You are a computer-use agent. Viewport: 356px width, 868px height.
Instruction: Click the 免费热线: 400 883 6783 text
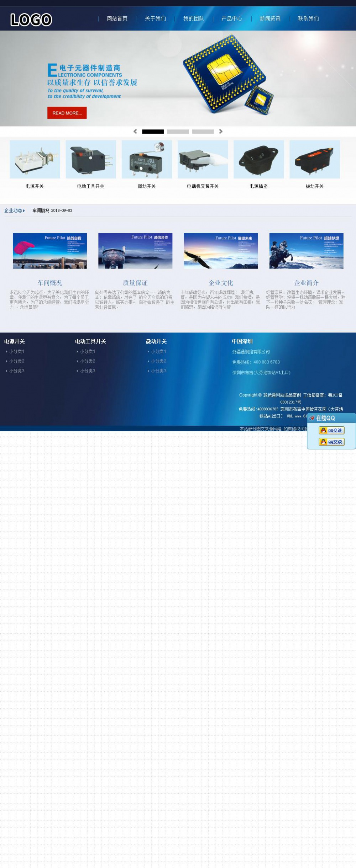coord(256,362)
